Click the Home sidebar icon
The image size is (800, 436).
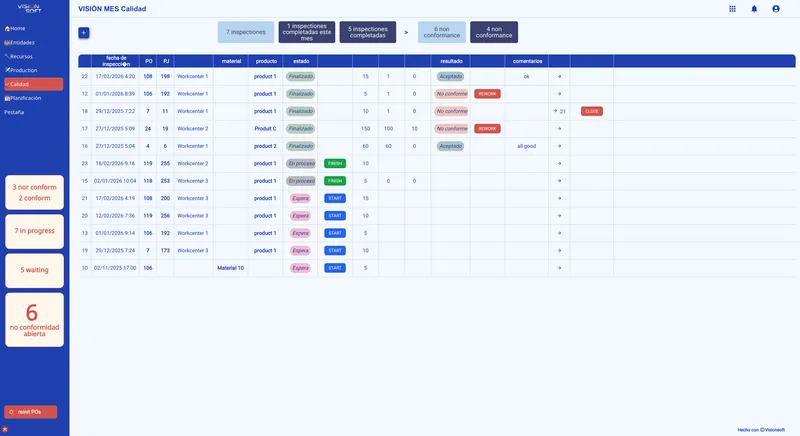(7, 29)
